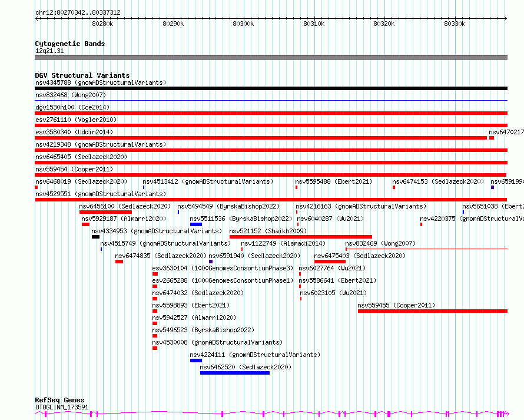Image resolution: width=524 pixels, height=420 pixels.
Task: Click the 80300k ruler position label
Action: (243, 24)
